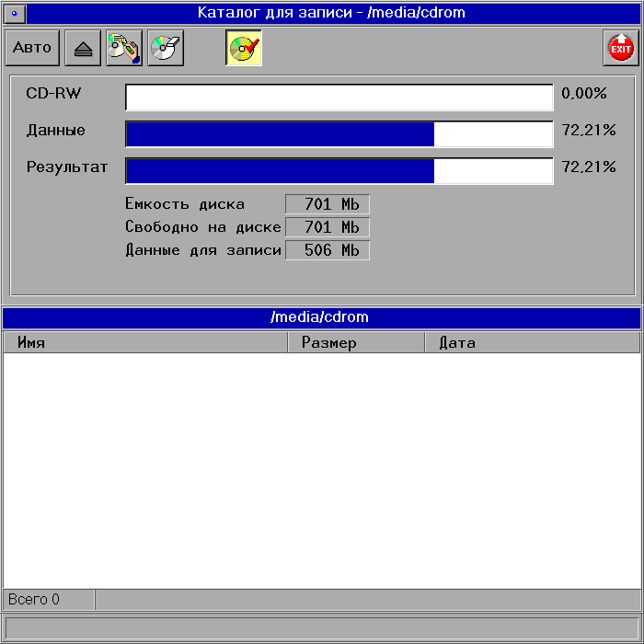Viewport: 644px width, 644px height.
Task: Toggle the disc verification icon
Action: point(244,48)
